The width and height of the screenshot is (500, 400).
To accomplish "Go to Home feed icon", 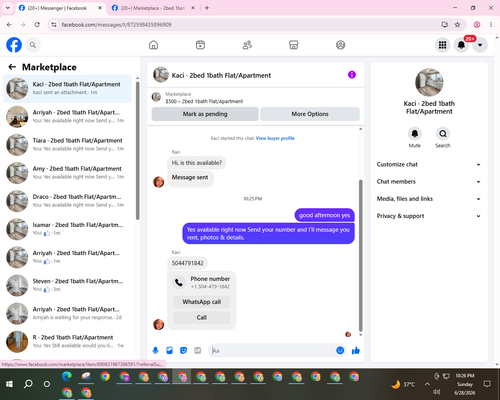I will pos(153,45).
